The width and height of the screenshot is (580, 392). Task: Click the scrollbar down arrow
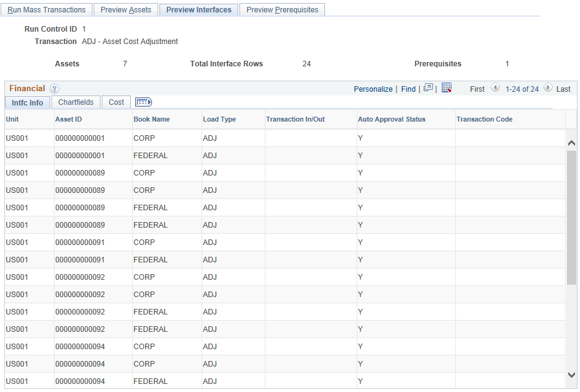click(x=571, y=375)
